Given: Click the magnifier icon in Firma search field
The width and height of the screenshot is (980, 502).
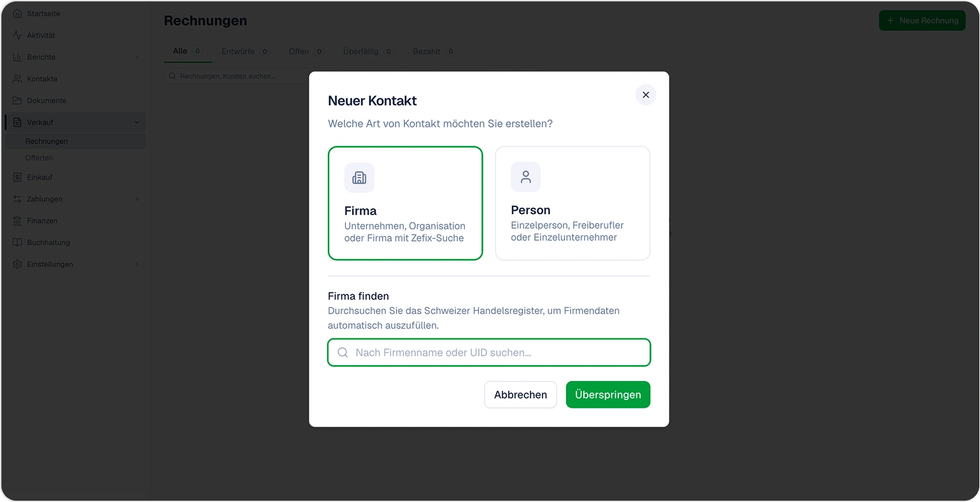Looking at the screenshot, I should [x=343, y=352].
